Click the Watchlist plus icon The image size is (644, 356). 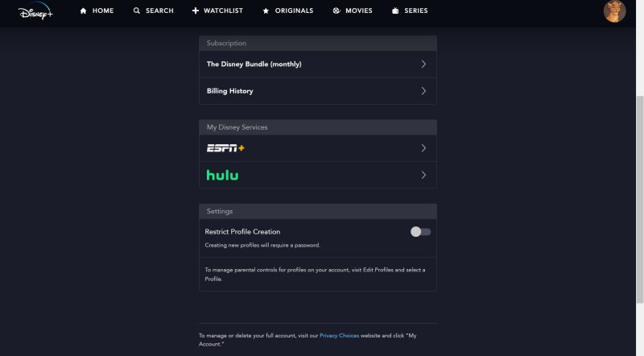[196, 10]
